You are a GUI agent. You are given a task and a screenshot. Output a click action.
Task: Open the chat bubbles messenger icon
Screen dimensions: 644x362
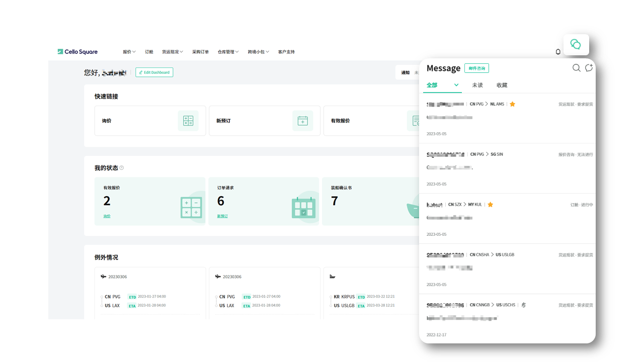576,45
